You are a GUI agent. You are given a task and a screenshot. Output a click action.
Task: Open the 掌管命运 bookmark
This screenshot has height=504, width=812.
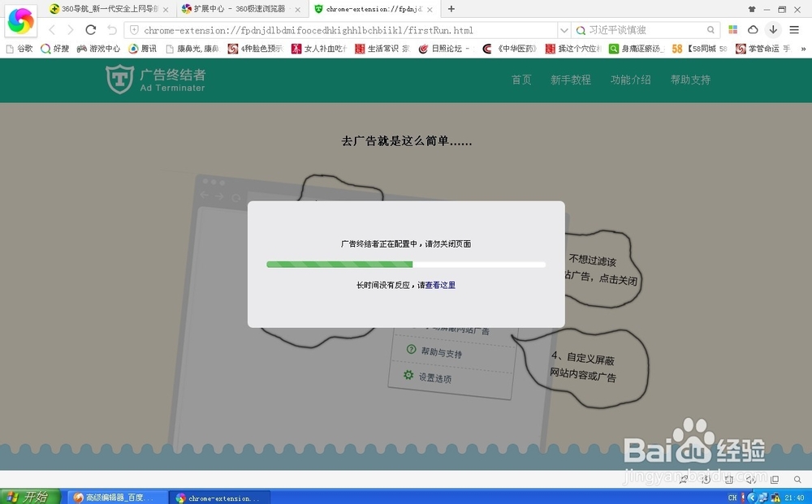coord(763,49)
